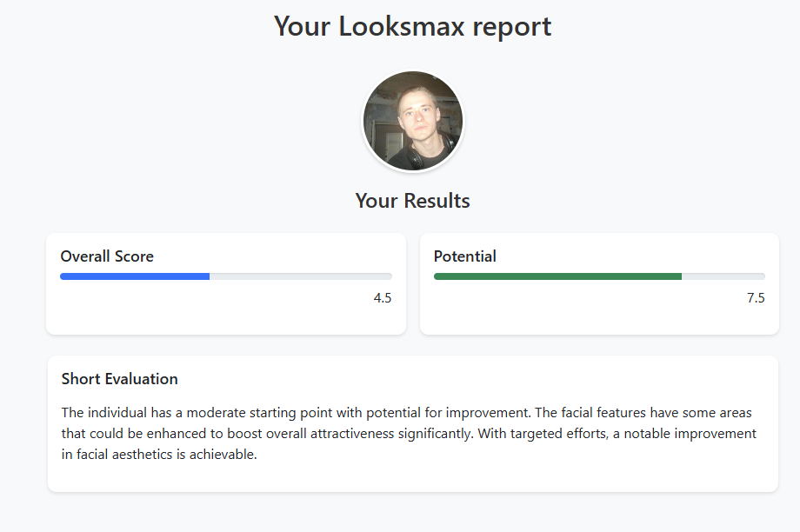Click the green filled Potential bar
The width and height of the screenshot is (800, 532).
[x=557, y=276]
